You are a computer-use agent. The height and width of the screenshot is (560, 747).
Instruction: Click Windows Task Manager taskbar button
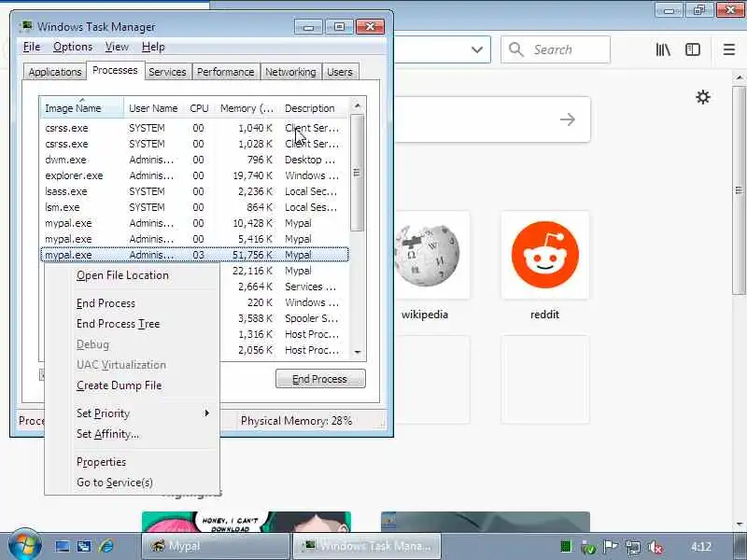coord(367,546)
